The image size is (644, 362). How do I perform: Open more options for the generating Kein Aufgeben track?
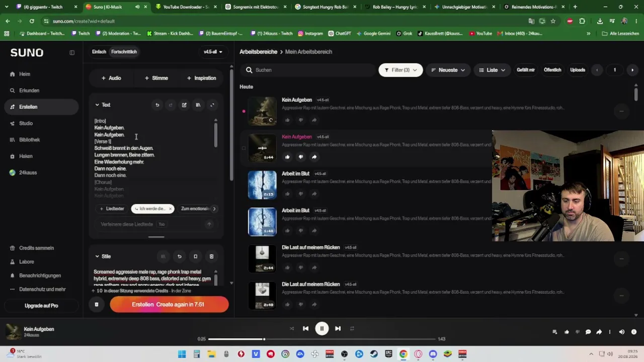click(621, 111)
